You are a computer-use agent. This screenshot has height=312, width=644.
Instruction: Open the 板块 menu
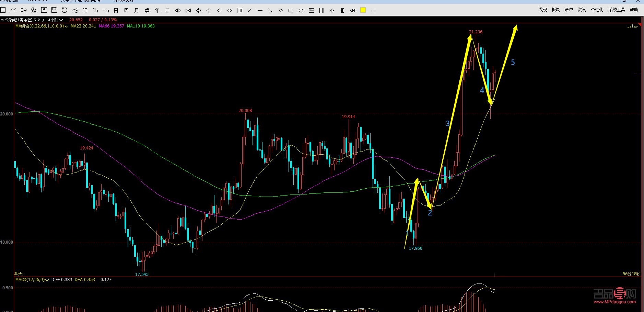556,10
